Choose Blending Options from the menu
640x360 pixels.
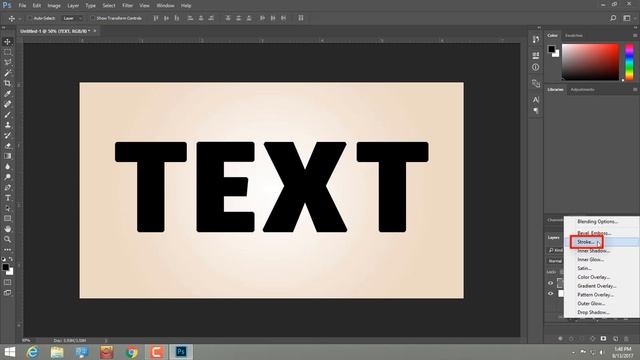click(x=602, y=222)
